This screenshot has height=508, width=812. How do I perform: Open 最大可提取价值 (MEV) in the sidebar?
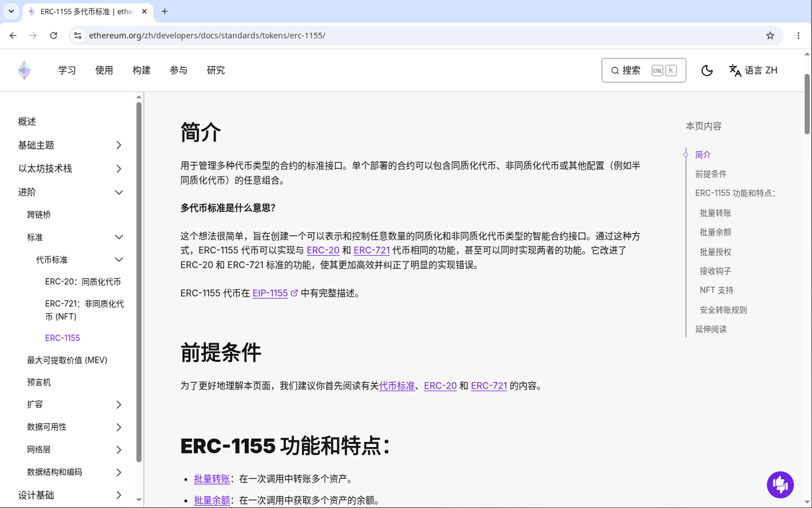point(67,360)
